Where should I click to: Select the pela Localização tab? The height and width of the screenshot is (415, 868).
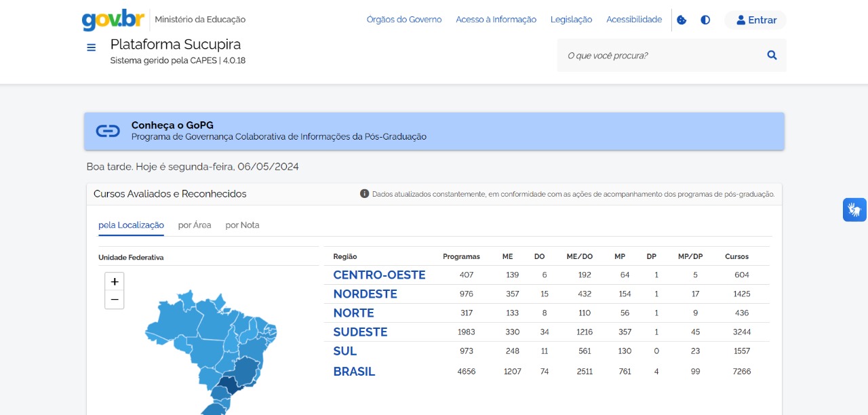point(131,225)
